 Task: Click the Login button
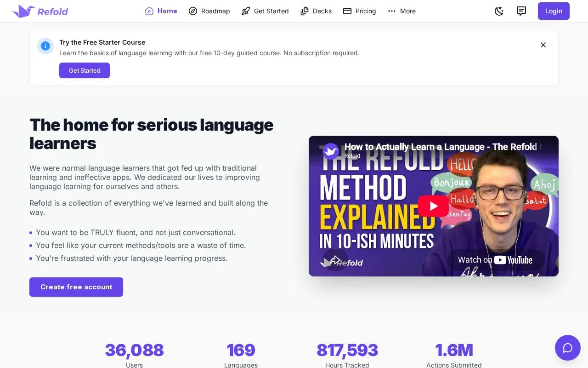tap(554, 11)
